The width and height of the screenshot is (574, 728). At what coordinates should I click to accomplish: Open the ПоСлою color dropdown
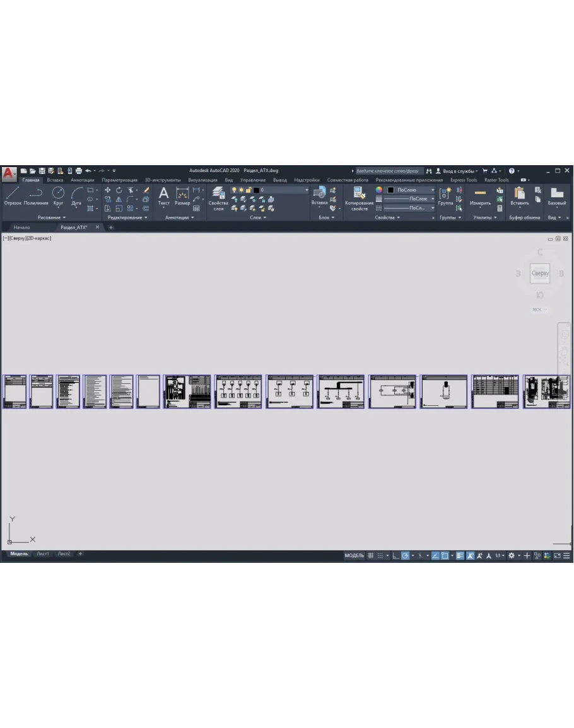pyautogui.click(x=414, y=190)
